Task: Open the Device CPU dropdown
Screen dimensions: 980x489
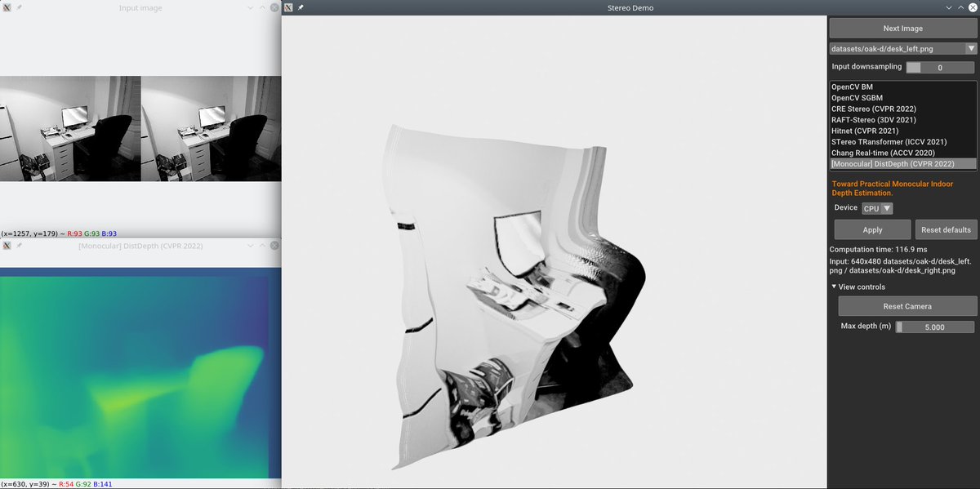Action: [877, 209]
